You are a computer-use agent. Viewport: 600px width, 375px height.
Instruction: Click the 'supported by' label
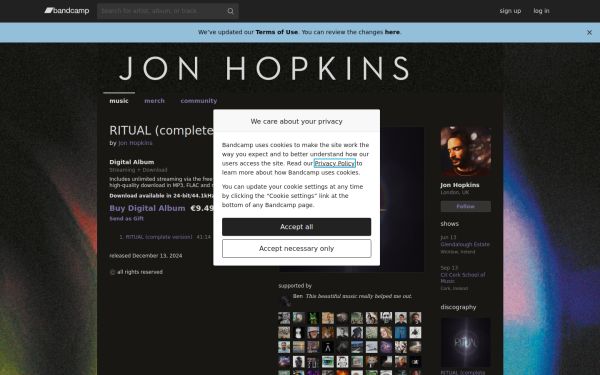point(295,286)
